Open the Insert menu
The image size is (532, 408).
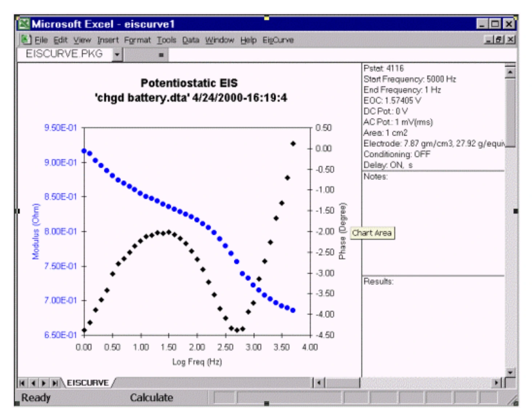point(108,40)
